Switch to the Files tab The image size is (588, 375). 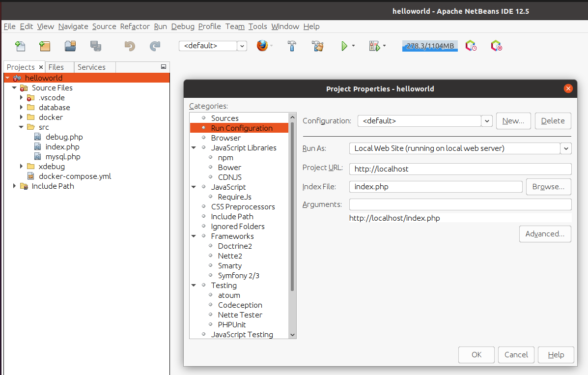pos(56,67)
